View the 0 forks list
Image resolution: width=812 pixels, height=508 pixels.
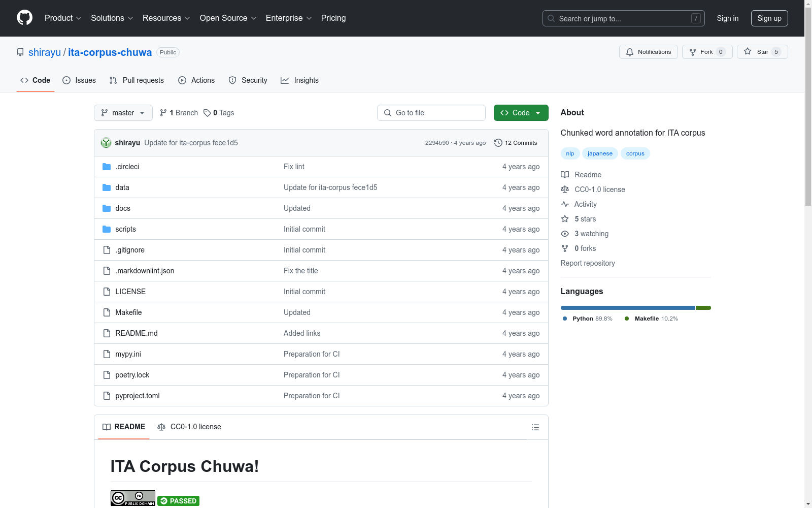[x=579, y=248]
